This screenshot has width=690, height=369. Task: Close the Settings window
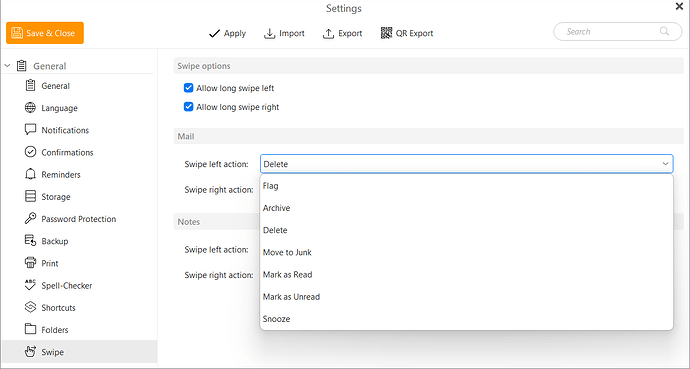click(679, 6)
